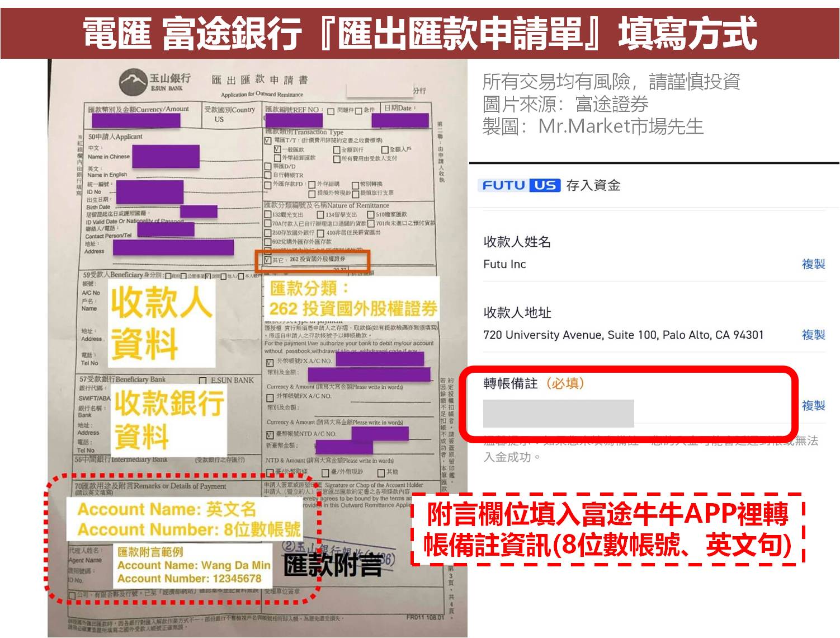The width and height of the screenshot is (840, 638).
Task: Select the 'Futu Inc' recipient name text
Action: tap(504, 264)
